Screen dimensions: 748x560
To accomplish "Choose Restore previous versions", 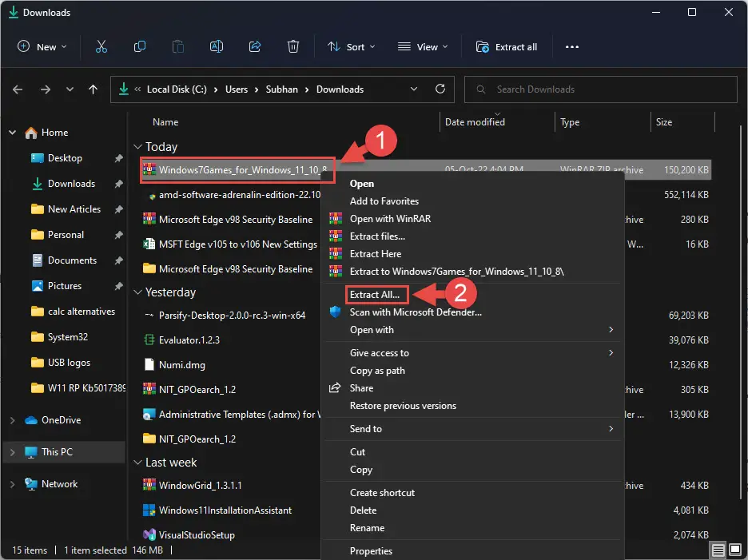I will 473,406.
